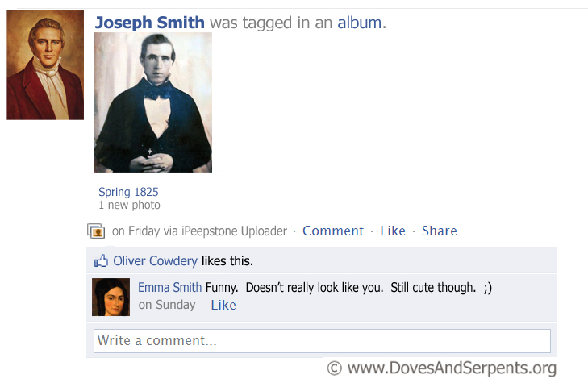
Task: Click the 'Write a comment...' field
Action: pyautogui.click(x=322, y=341)
